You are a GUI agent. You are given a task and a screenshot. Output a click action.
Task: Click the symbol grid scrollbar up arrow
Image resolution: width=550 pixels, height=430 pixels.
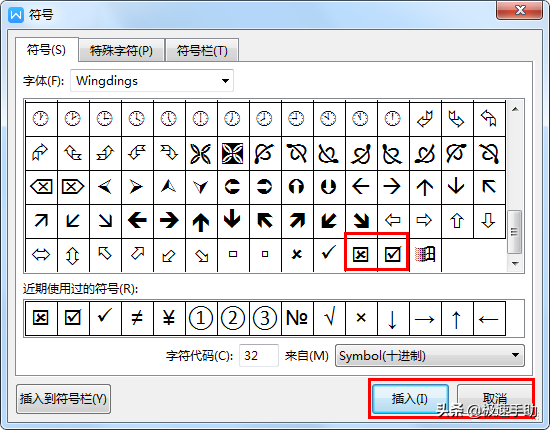[515, 109]
